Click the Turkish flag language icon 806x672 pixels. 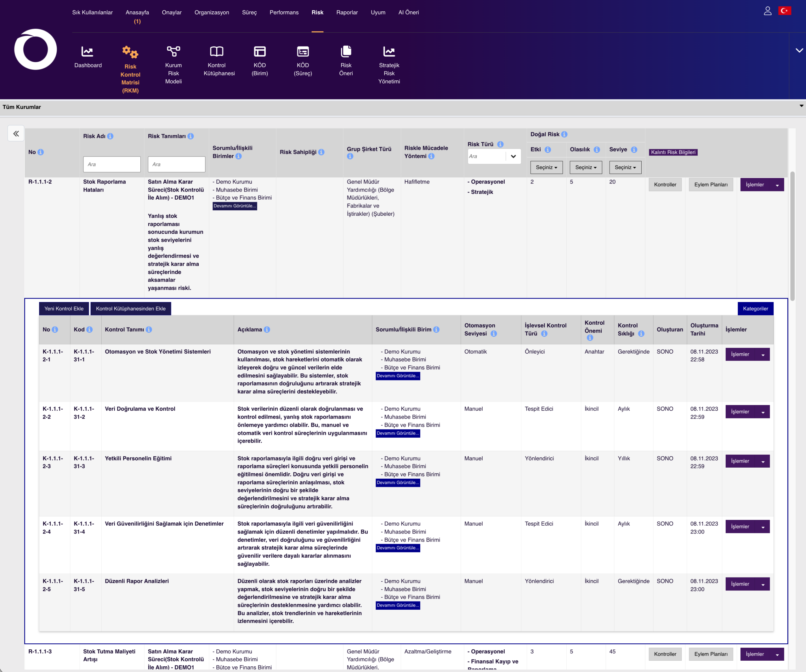[x=784, y=11]
